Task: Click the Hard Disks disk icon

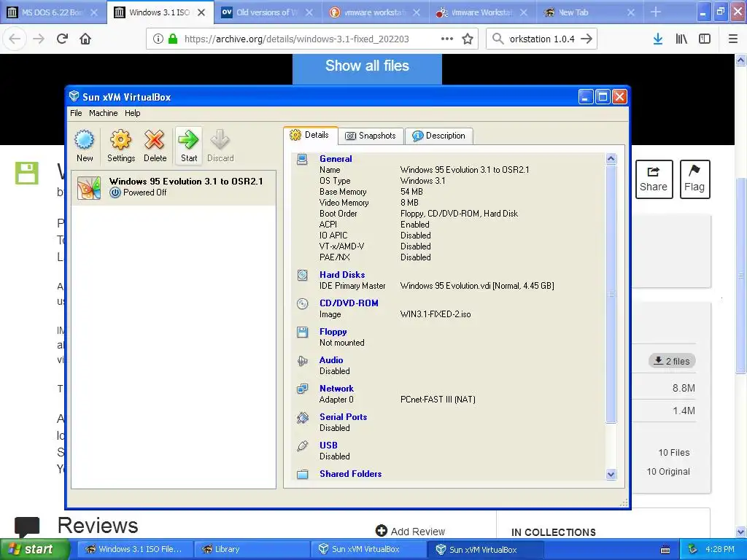Action: coord(302,275)
